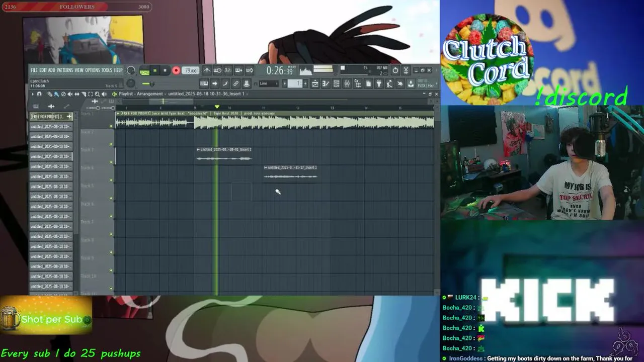This screenshot has height=362, width=644.
Task: Select the Playlist delete tool
Action: click(63, 94)
